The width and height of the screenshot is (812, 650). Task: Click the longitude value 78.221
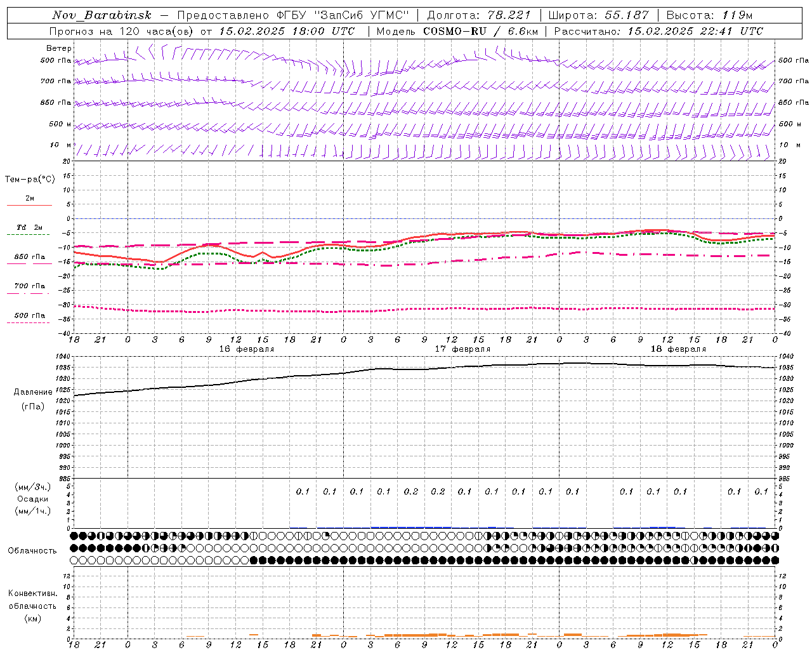pyautogui.click(x=509, y=15)
